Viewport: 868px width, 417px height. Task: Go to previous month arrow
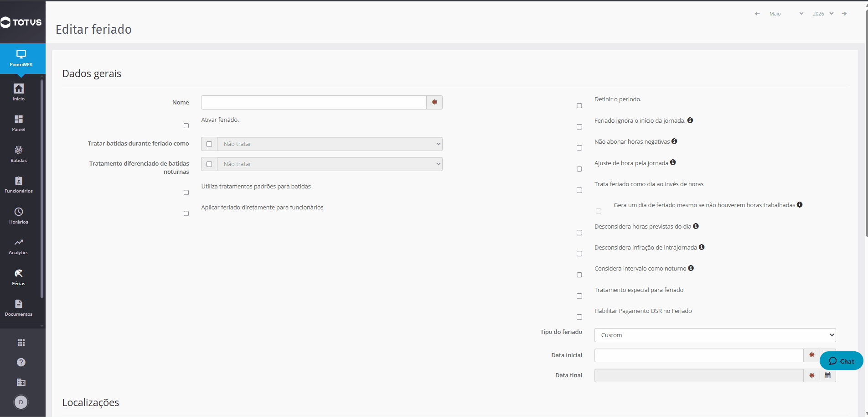757,14
